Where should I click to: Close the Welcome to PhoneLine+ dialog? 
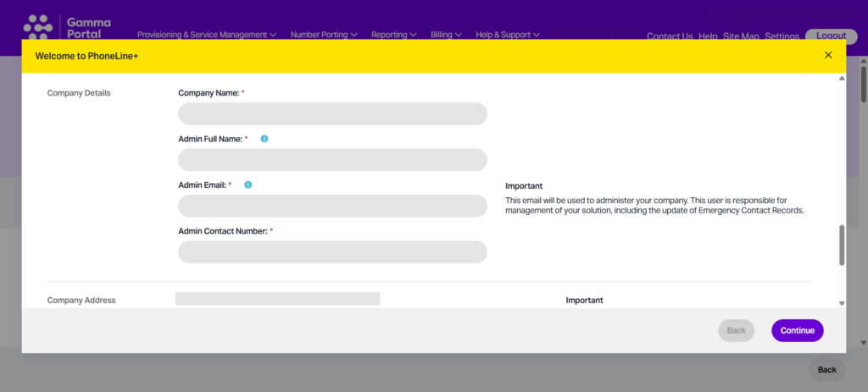[828, 55]
